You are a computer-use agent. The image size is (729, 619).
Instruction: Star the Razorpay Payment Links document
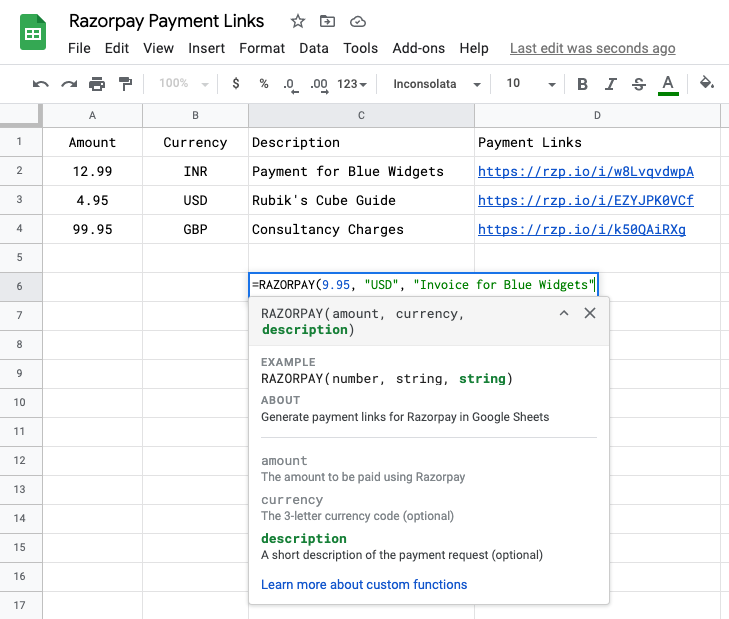pyautogui.click(x=298, y=21)
